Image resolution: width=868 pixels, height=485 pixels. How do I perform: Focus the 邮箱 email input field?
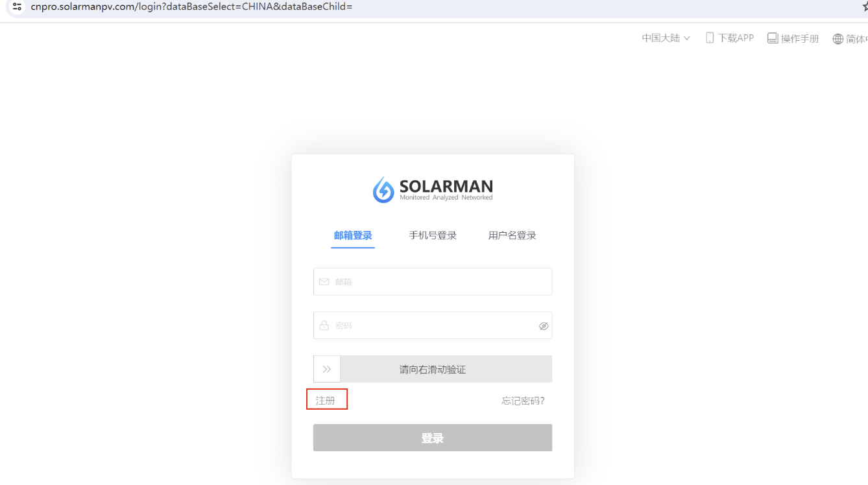[x=433, y=281]
